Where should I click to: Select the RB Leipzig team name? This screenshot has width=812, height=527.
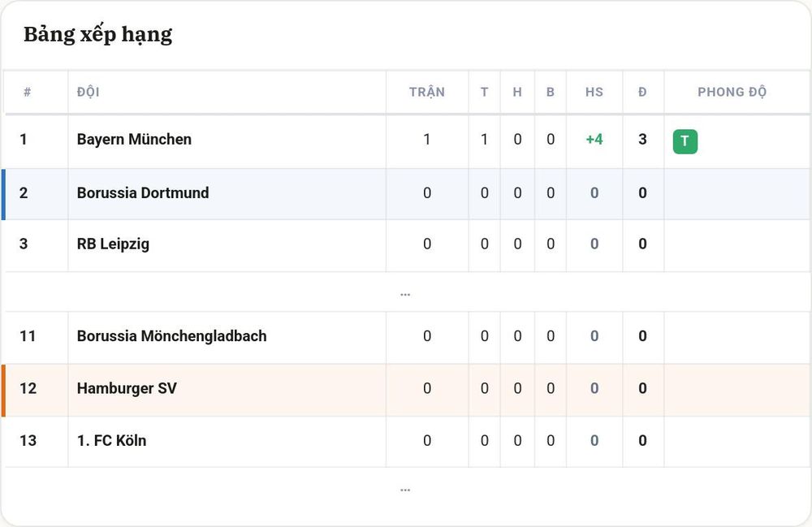coord(113,244)
